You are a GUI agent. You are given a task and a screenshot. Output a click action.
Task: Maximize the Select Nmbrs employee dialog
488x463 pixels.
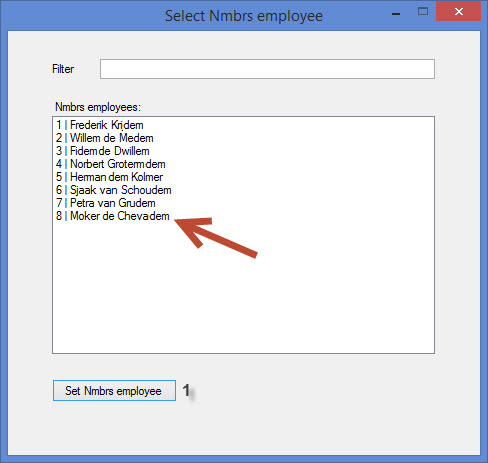[x=423, y=12]
